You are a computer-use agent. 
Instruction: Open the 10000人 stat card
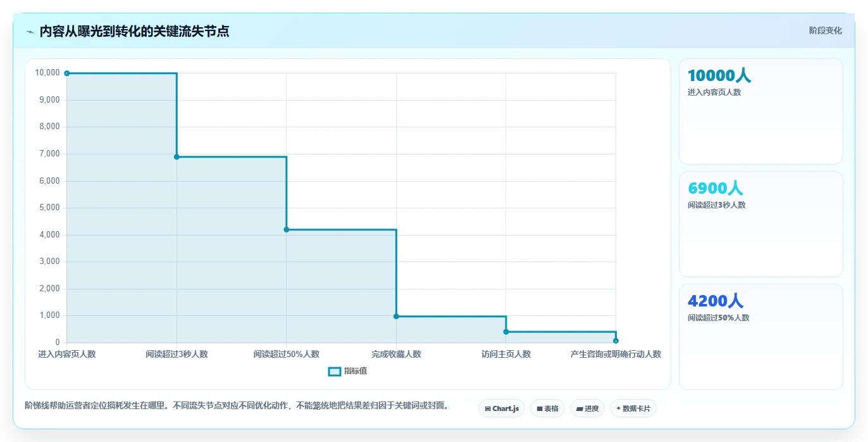(x=760, y=111)
